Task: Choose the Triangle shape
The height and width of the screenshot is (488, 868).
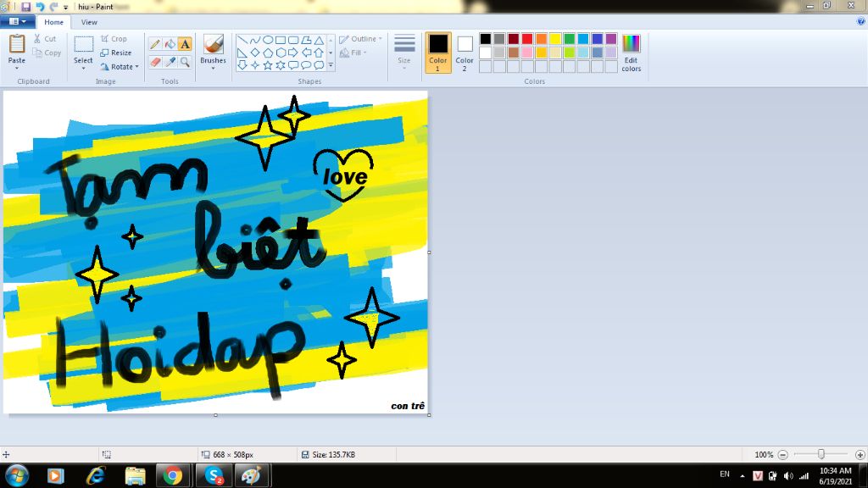Action: click(319, 40)
